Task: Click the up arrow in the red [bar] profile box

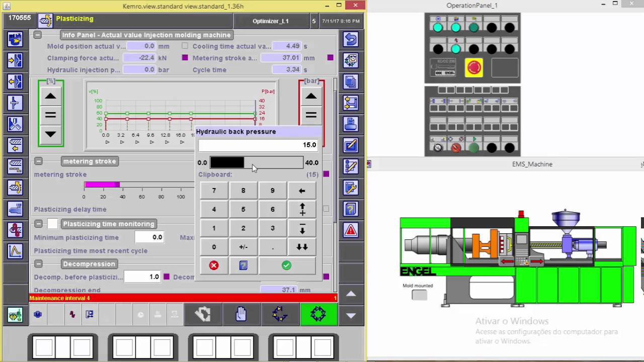Action: pos(311,96)
